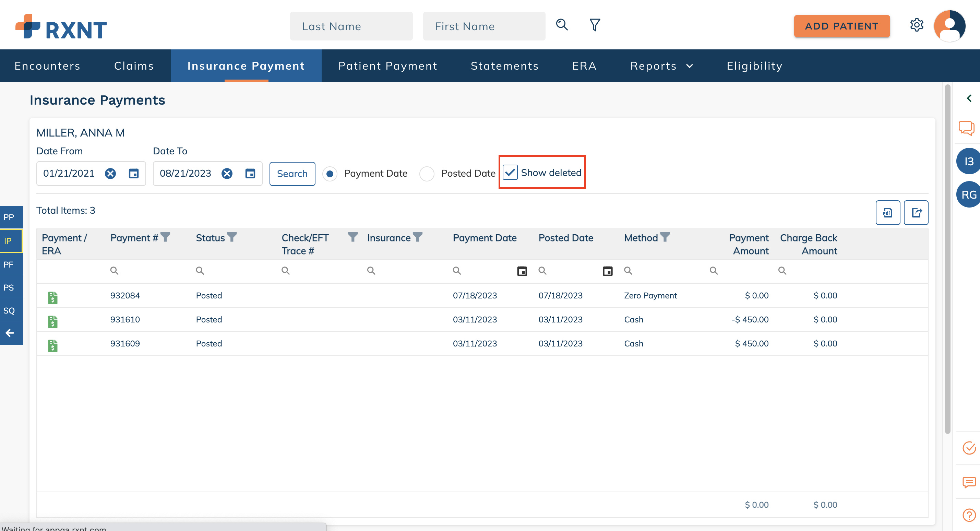Screen dimensions: 980x531
Task: Filter the Payment # column
Action: pyautogui.click(x=165, y=237)
